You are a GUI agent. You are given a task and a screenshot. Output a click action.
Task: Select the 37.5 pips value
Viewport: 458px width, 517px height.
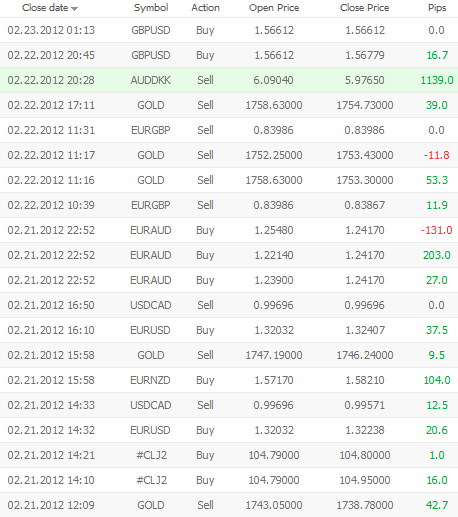tap(437, 330)
